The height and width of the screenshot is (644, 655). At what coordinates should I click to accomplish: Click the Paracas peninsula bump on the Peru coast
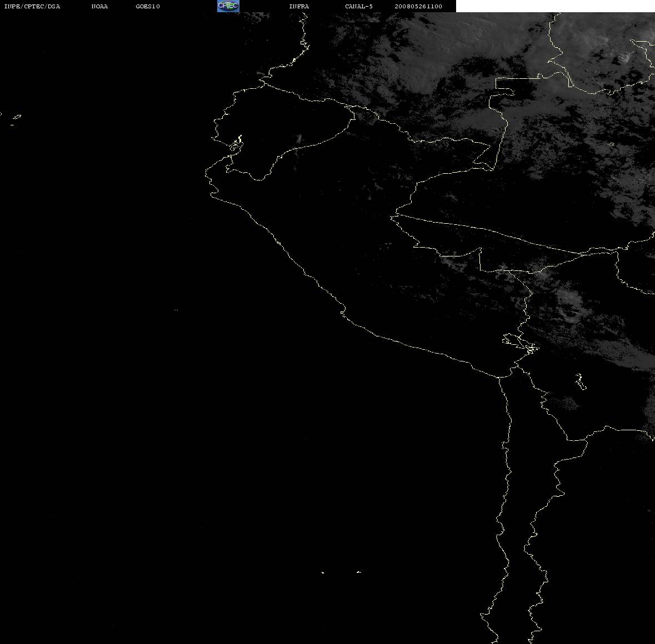[343, 311]
